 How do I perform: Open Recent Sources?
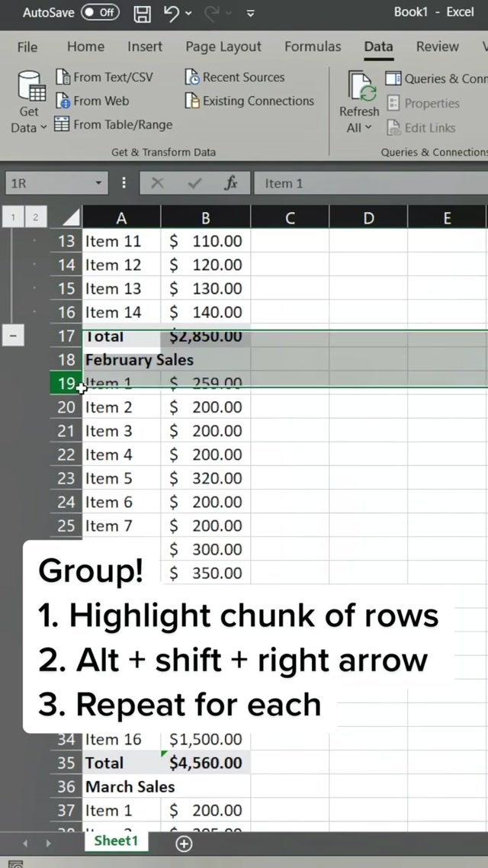(x=193, y=77)
